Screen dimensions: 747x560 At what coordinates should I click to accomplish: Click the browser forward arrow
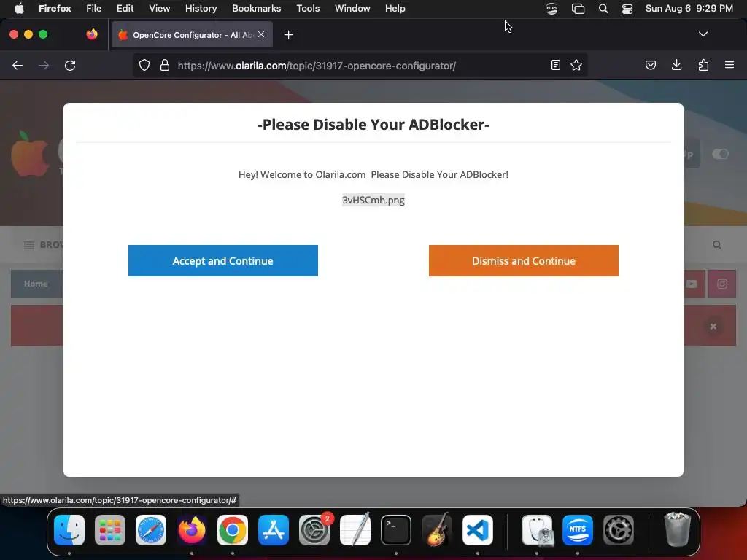[x=44, y=65]
